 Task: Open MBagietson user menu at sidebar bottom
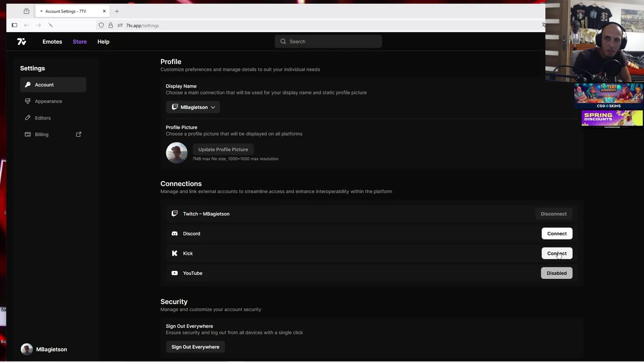(x=44, y=349)
